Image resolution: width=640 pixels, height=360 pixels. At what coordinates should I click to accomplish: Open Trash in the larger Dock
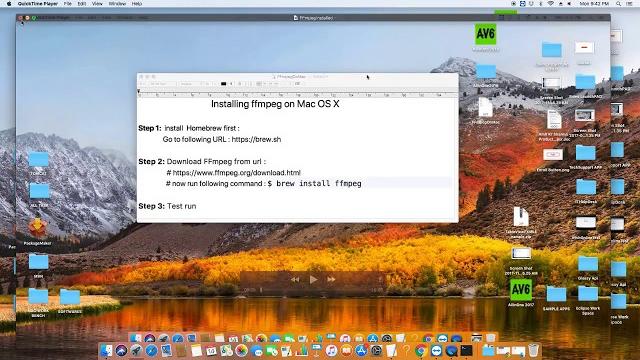tap(533, 350)
